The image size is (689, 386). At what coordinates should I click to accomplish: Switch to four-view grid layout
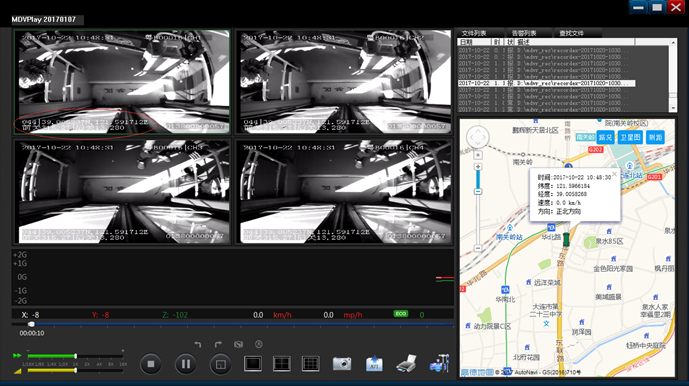(282, 364)
